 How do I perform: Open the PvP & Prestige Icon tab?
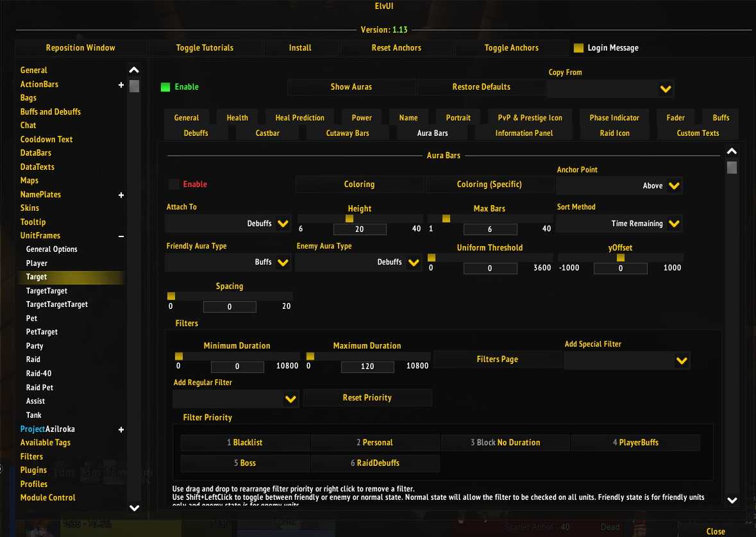click(530, 118)
